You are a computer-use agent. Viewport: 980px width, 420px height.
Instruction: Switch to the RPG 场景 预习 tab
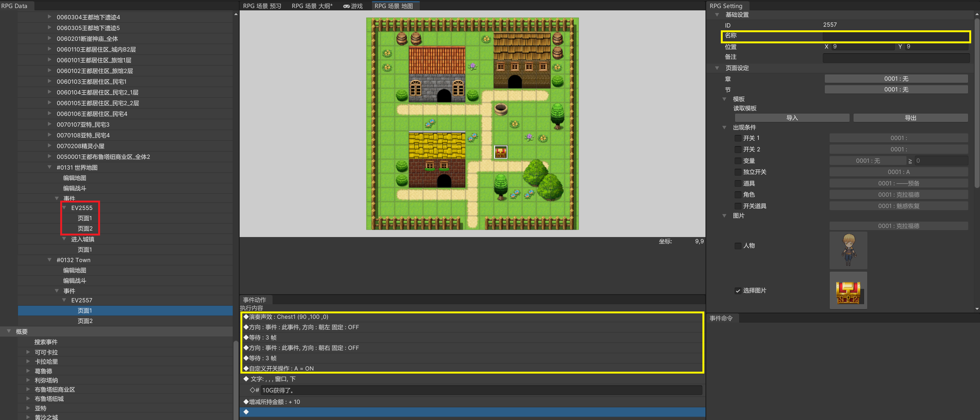click(x=262, y=6)
